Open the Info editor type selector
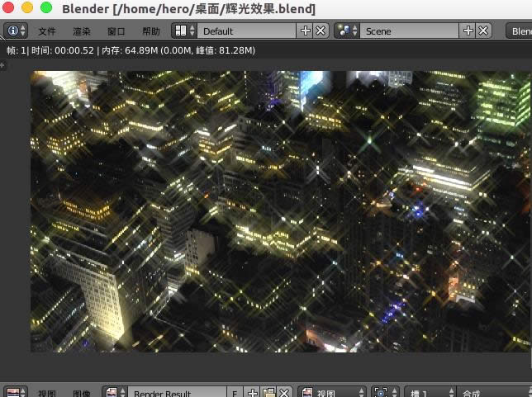Screen dimensions: 532x397 click(16, 31)
